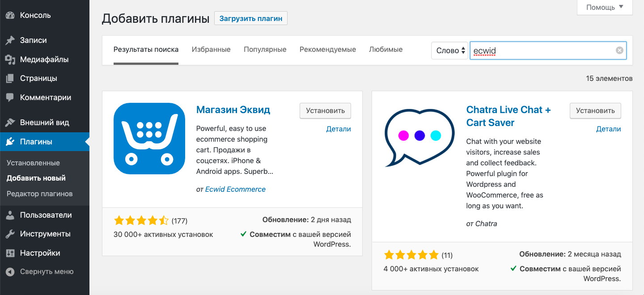Screen dimensions: 644x295
Task: Go to Установленные plugins submenu
Action: (x=33, y=163)
